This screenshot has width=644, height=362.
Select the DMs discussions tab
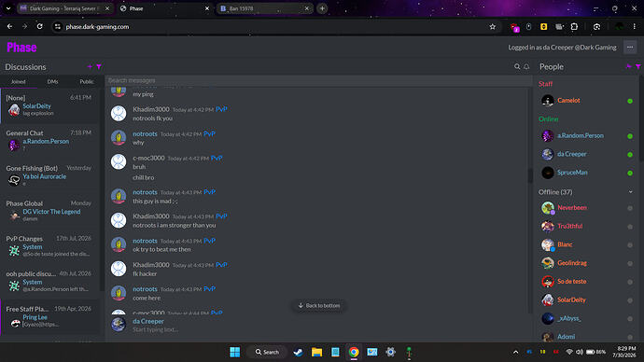[x=52, y=82]
